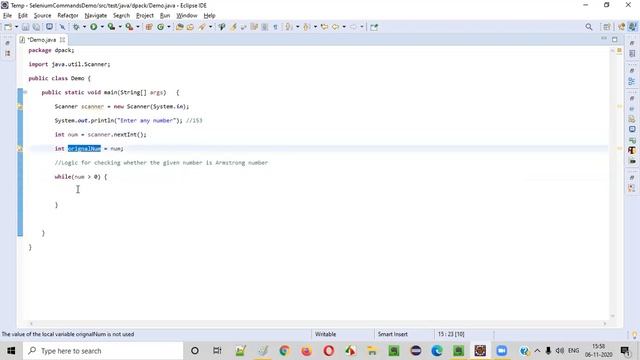
Task: Open the Run menu
Action: coord(165,16)
